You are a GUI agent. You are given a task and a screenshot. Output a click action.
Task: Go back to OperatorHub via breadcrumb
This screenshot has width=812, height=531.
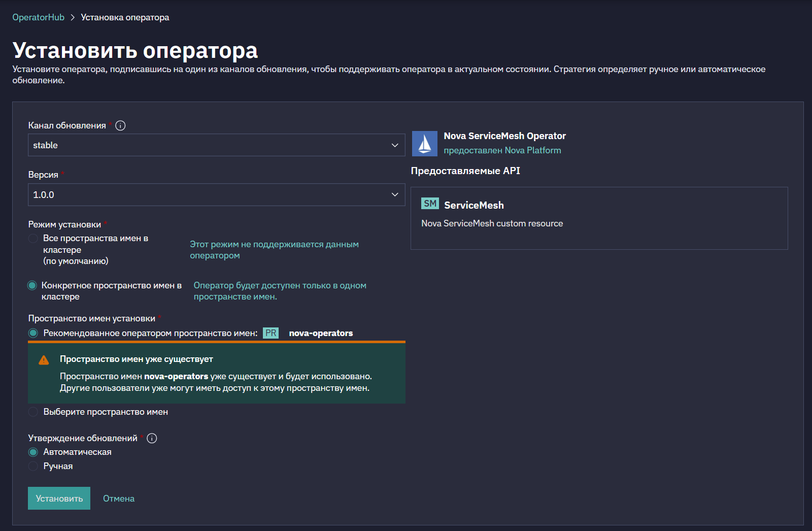click(39, 17)
